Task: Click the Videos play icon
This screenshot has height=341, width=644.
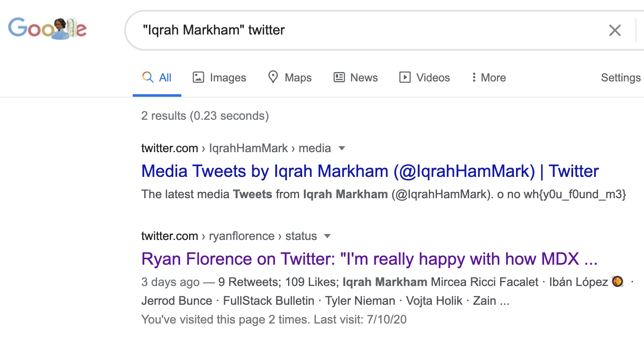Action: 405,77
